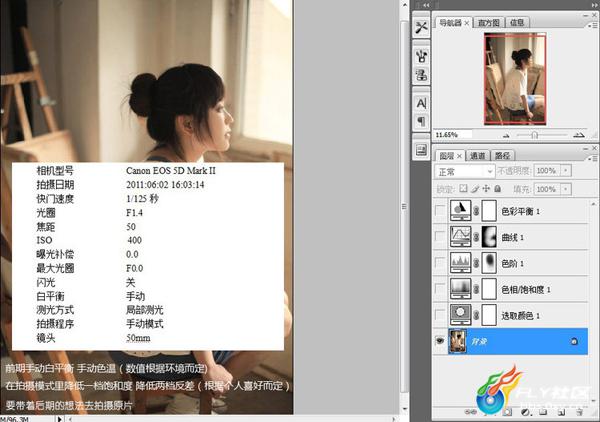Click mask link icon on 色阶 1 layer
600x422 pixels.
coord(476,263)
